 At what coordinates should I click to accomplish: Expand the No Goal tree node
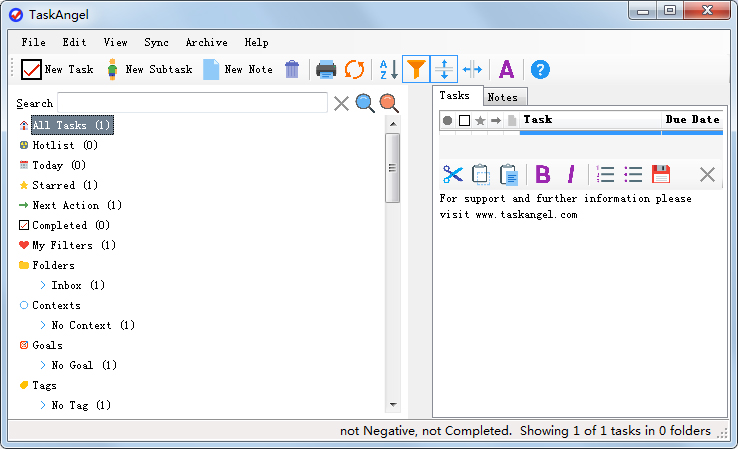(43, 365)
